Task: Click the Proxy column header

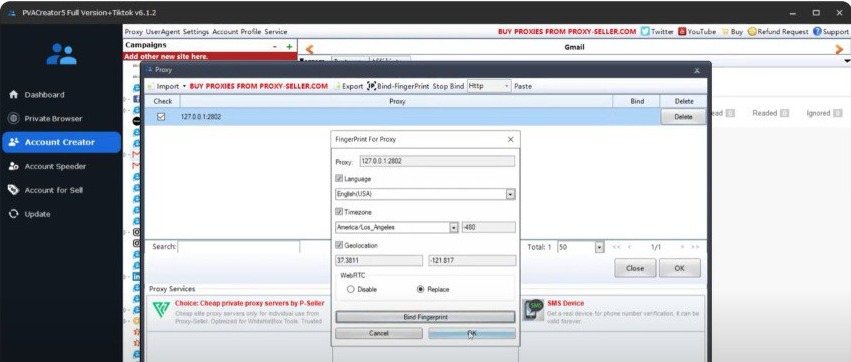Action: 397,101
